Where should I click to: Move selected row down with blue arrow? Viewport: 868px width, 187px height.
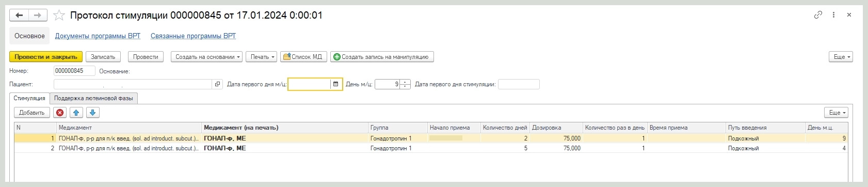point(92,113)
